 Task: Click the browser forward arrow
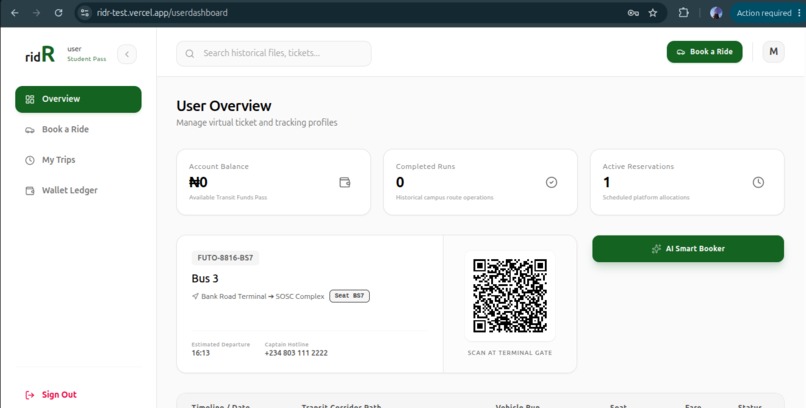pos(36,13)
